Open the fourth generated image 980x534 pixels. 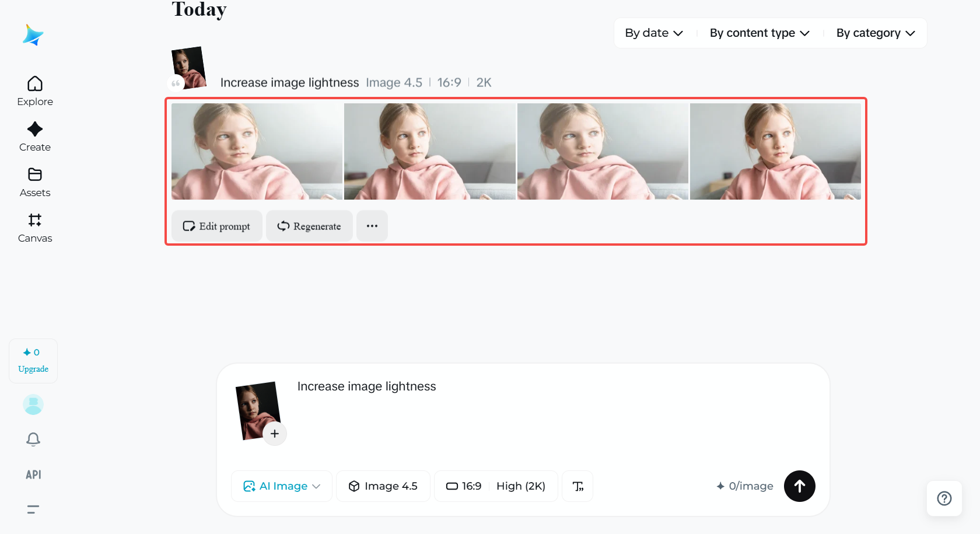(775, 152)
